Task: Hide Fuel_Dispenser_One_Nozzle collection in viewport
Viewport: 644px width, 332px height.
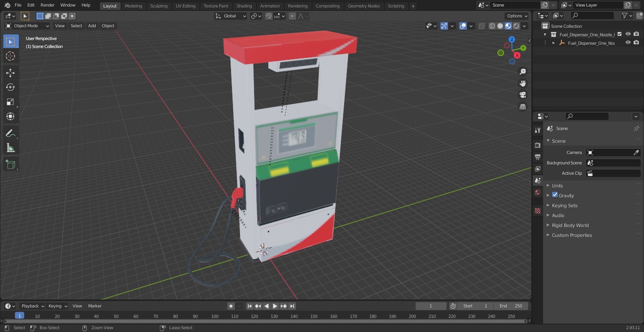Action: pyautogui.click(x=628, y=34)
